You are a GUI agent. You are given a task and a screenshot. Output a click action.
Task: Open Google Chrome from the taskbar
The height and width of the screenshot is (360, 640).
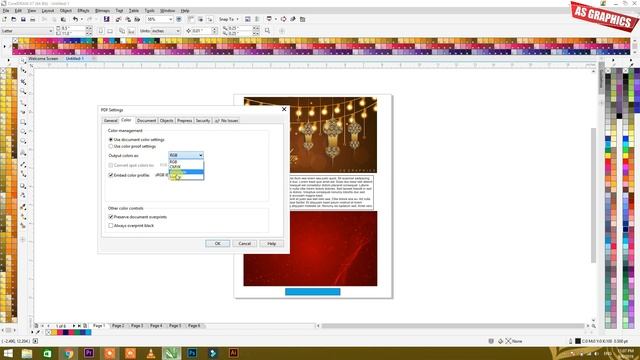point(68,353)
